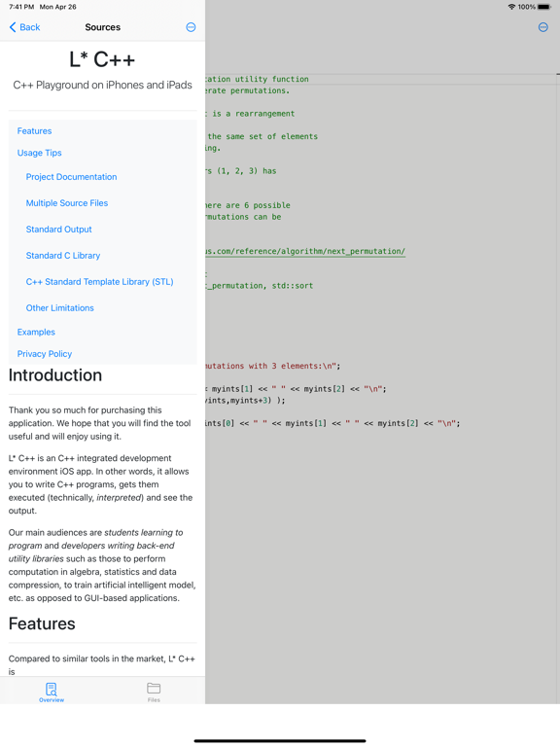Screen dimensions: 560x747
Task: Switch to the Files tab
Action: tap(154, 693)
